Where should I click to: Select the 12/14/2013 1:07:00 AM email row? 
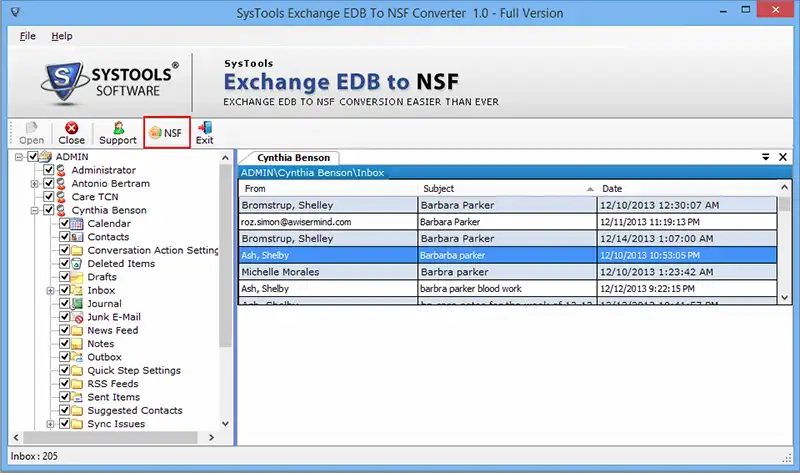click(x=508, y=239)
